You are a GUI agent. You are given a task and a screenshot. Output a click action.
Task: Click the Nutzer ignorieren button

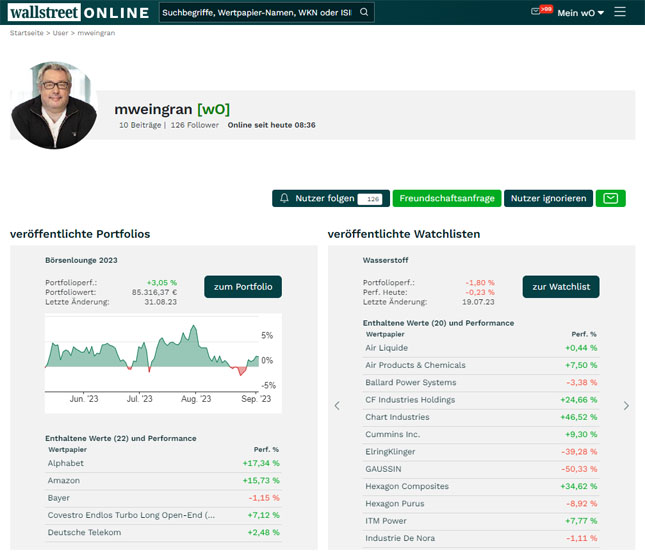tap(548, 198)
